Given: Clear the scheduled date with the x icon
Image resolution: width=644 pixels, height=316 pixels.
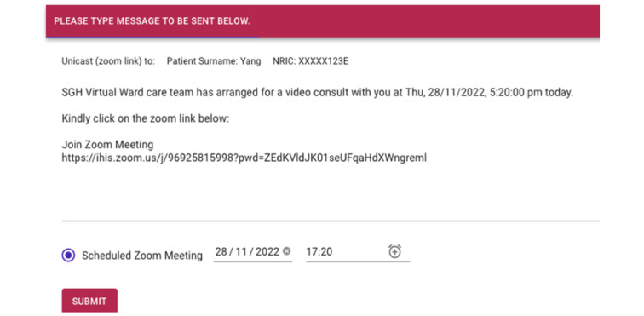Looking at the screenshot, I should coord(287,251).
